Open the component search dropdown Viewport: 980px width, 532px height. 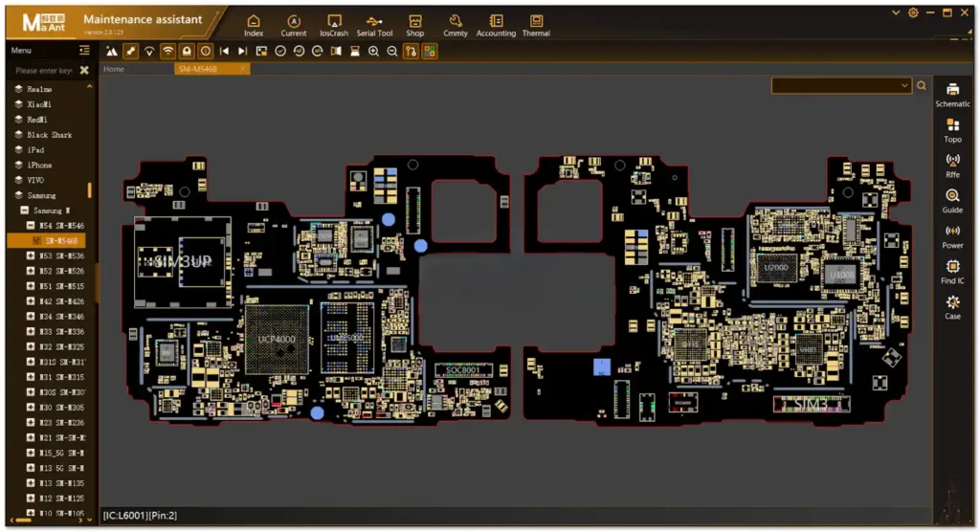click(x=905, y=86)
